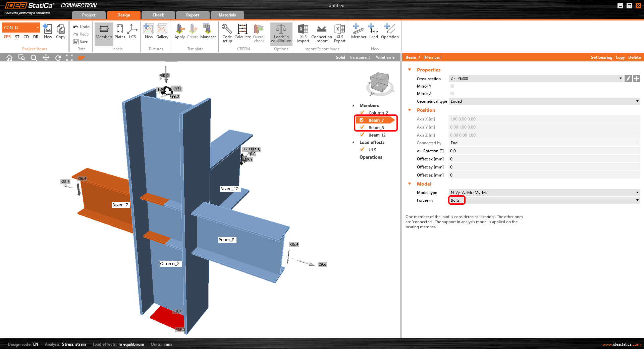Open the Forces in dropdown

click(x=544, y=200)
